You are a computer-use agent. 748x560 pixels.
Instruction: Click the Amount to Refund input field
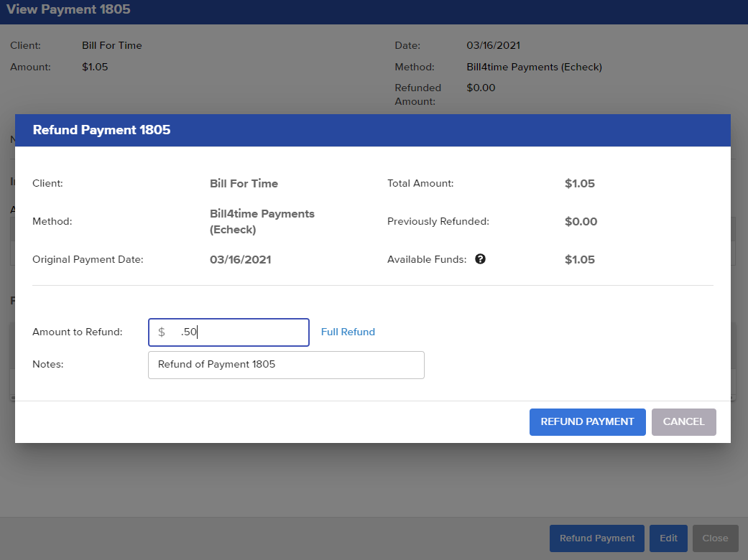228,332
